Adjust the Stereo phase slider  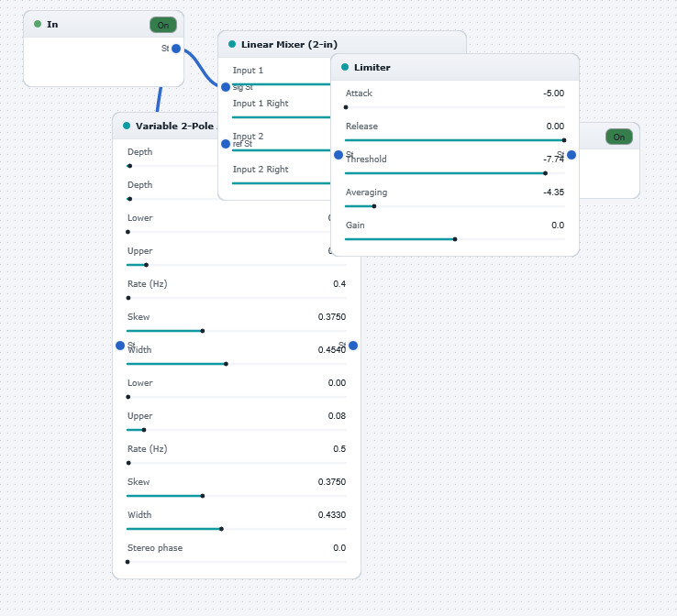click(x=237, y=562)
